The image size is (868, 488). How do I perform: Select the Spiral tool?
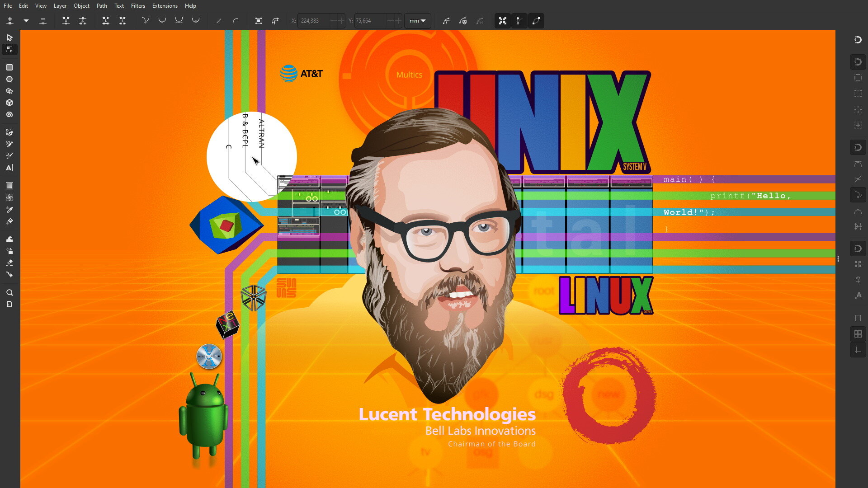point(9,115)
